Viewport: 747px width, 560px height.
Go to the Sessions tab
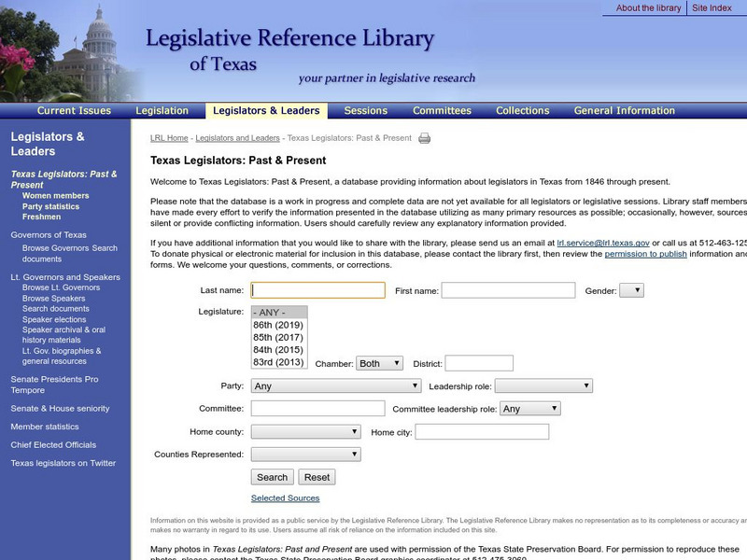[365, 110]
